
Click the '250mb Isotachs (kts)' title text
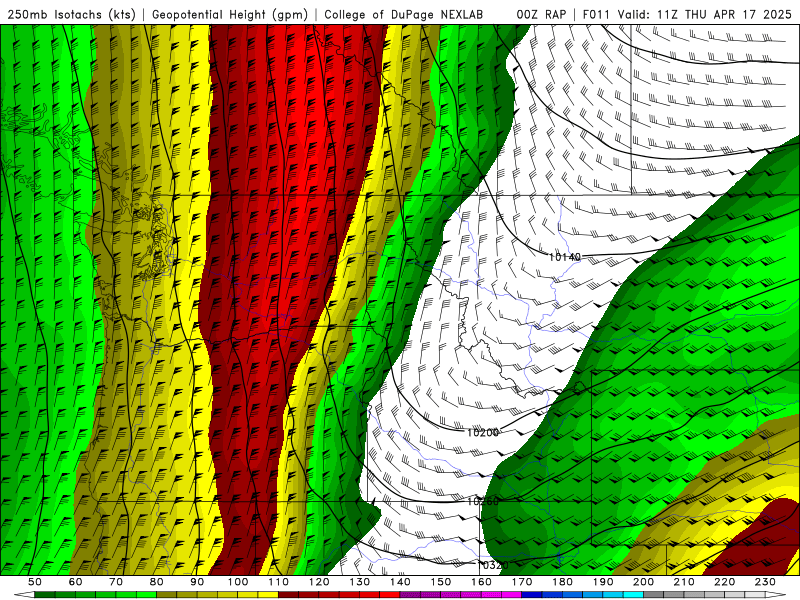[x=71, y=15]
